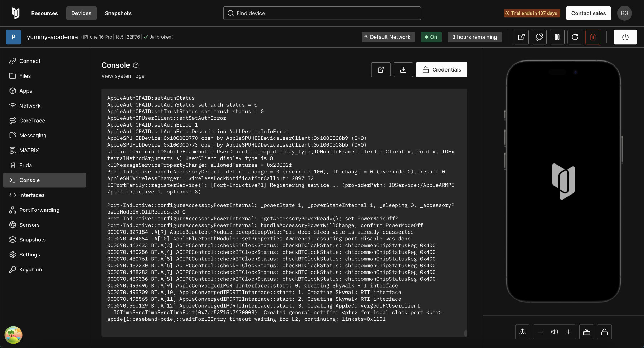Click the On status indicator

coord(431,37)
